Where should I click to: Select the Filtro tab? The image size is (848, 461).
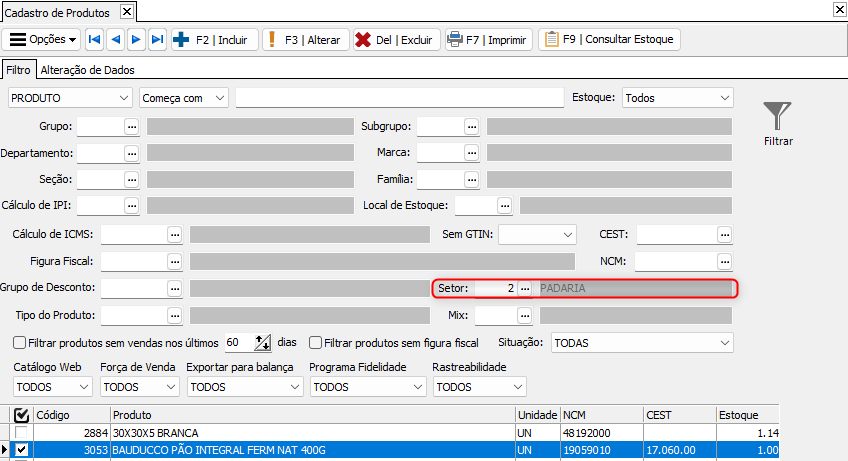coord(18,70)
